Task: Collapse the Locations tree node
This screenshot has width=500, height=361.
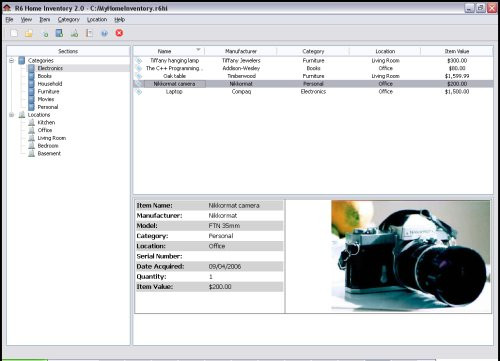Action: (x=11, y=115)
